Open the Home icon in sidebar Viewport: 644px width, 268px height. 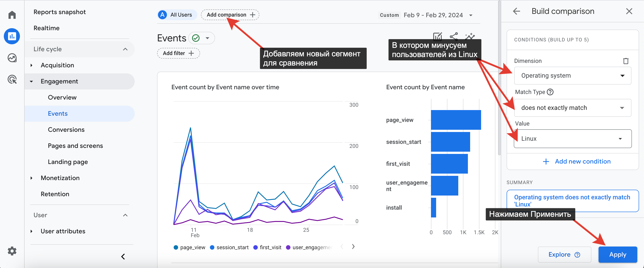pyautogui.click(x=12, y=15)
